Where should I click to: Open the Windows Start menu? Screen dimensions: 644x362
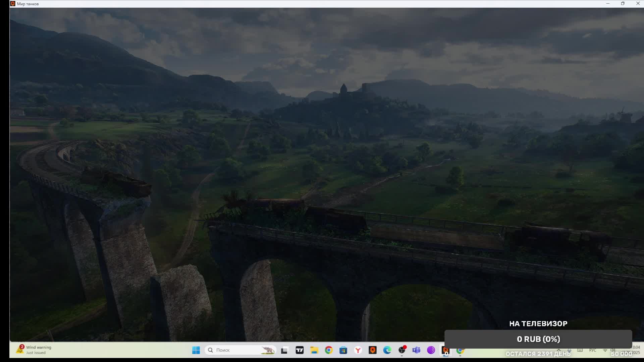pyautogui.click(x=196, y=350)
